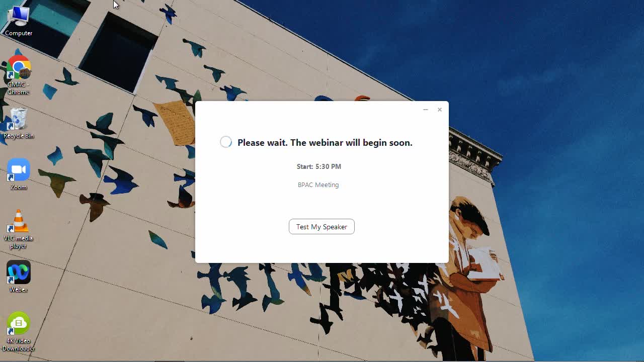The height and width of the screenshot is (362, 644).
Task: Click the 'Recycle Bin' caption text
Action: coord(19,136)
